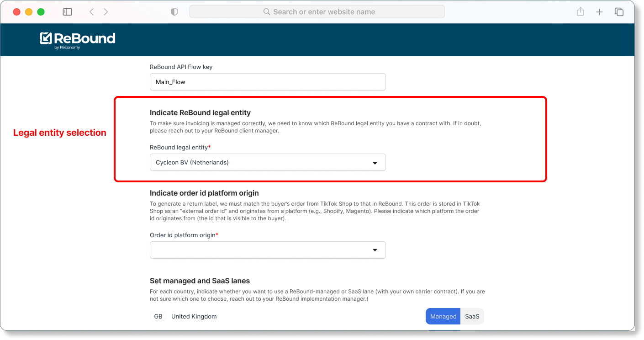Toggle the Safari sidebar icon
The image size is (644, 340).
click(x=67, y=12)
